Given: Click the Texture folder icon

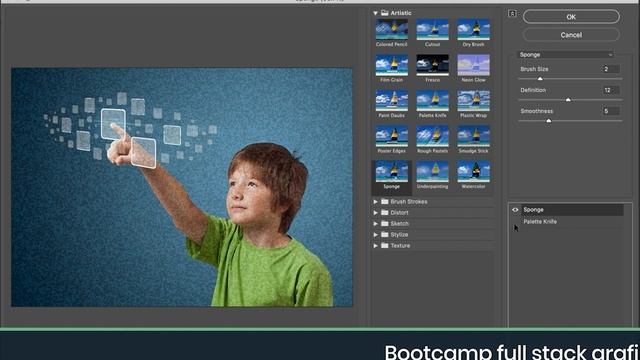Looking at the screenshot, I should click(x=384, y=246).
